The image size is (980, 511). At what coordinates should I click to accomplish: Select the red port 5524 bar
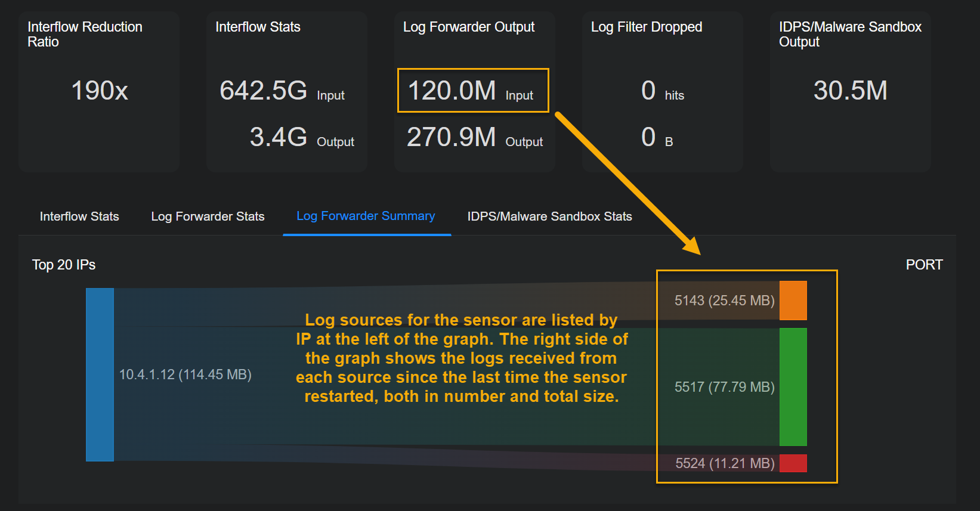click(793, 463)
